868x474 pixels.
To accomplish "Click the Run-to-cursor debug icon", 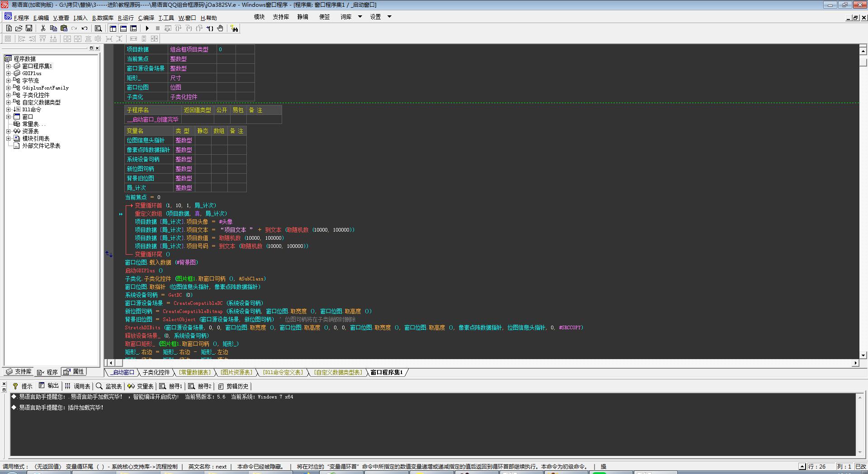I will coord(210,28).
